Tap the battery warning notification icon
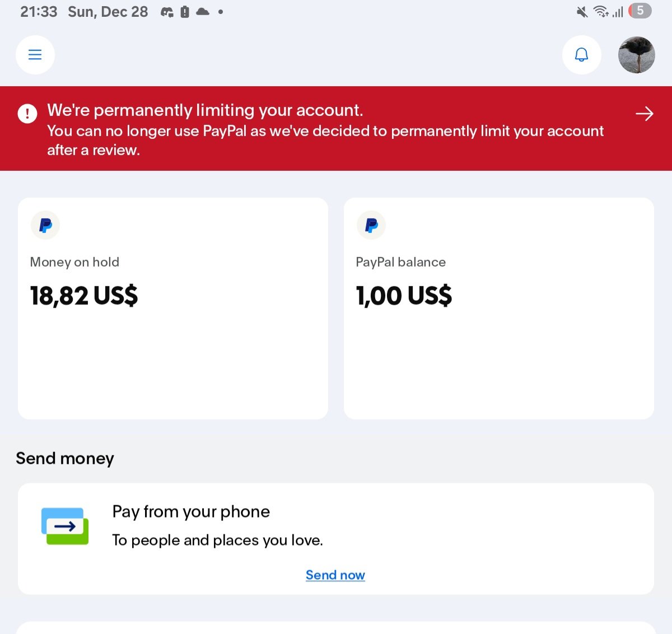Viewport: 672px width, 634px height. click(x=185, y=12)
